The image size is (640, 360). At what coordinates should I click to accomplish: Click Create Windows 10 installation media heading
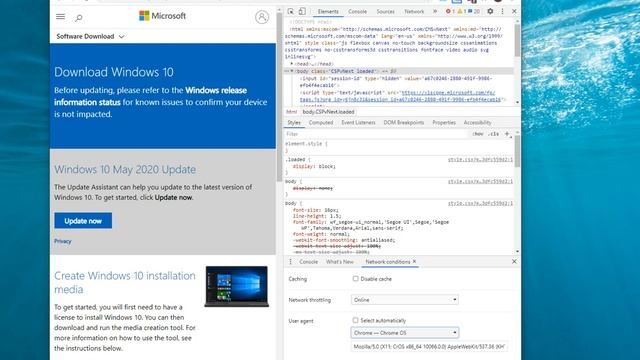125,282
